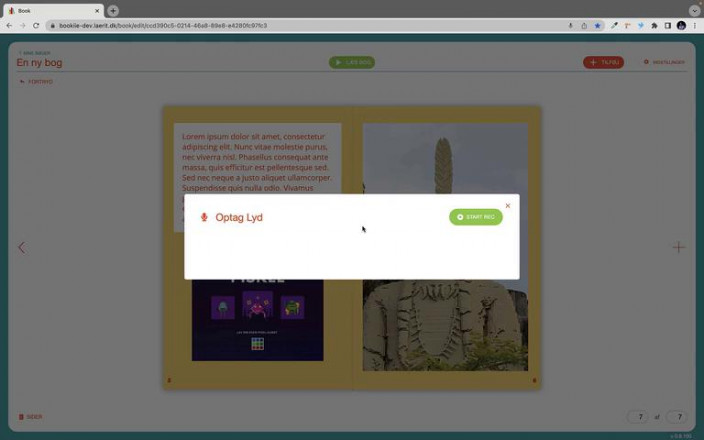Open INDSTILLINGER settings
The height and width of the screenshot is (440, 704).
665,62
